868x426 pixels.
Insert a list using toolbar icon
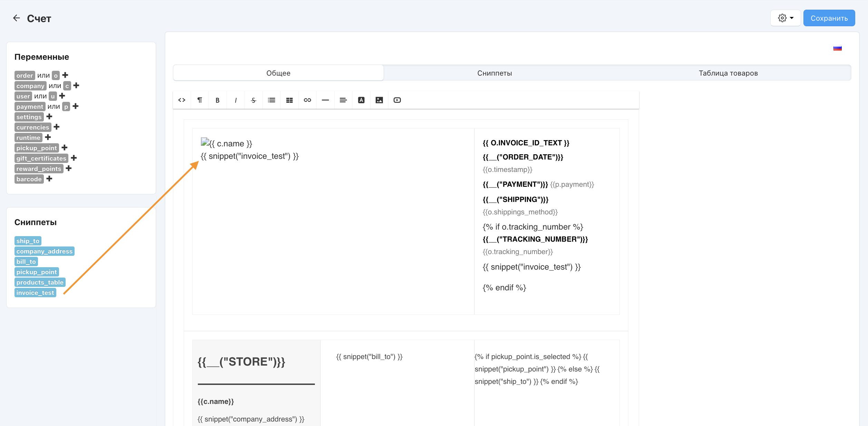(x=271, y=100)
